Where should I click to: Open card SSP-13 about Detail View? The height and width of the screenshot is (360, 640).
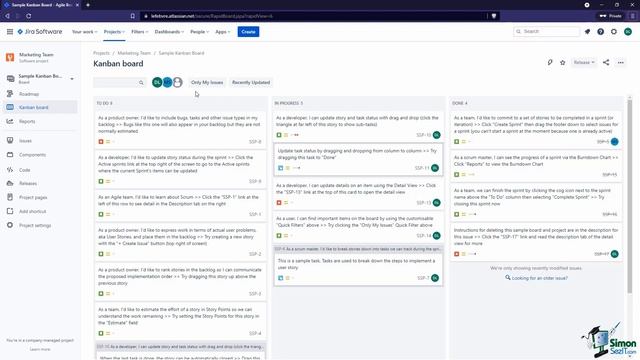[358, 194]
